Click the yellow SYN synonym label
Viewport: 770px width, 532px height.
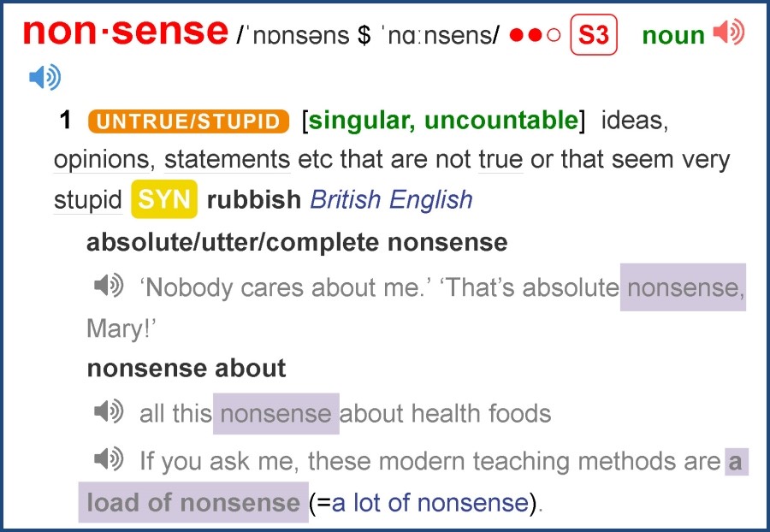pyautogui.click(x=164, y=199)
